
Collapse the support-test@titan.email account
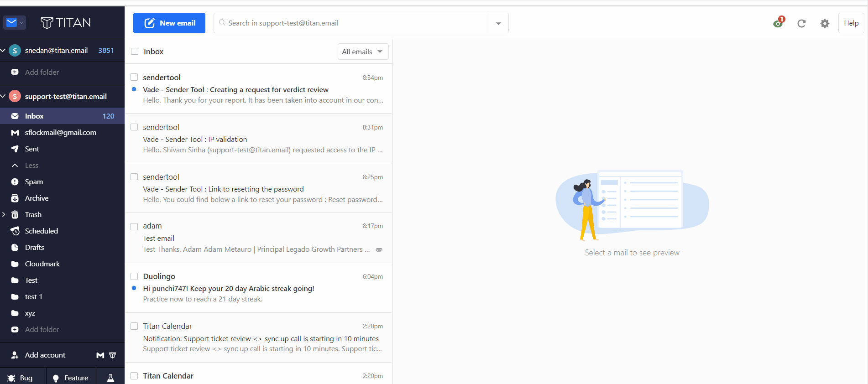(x=3, y=96)
